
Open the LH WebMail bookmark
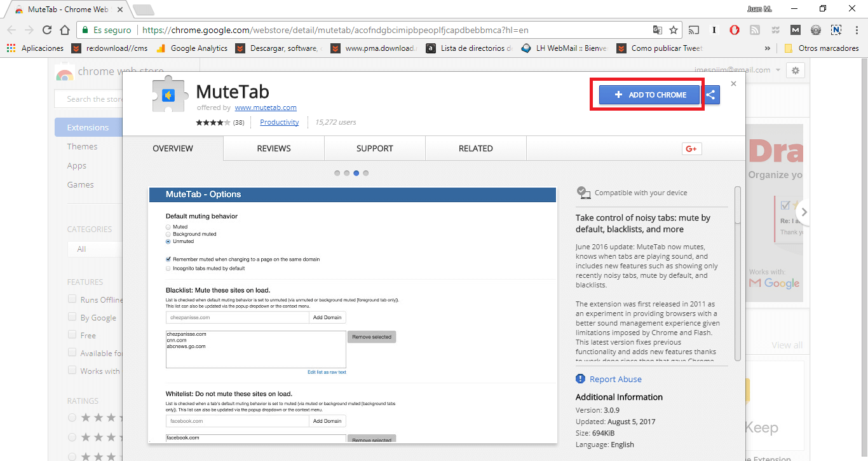(x=564, y=48)
